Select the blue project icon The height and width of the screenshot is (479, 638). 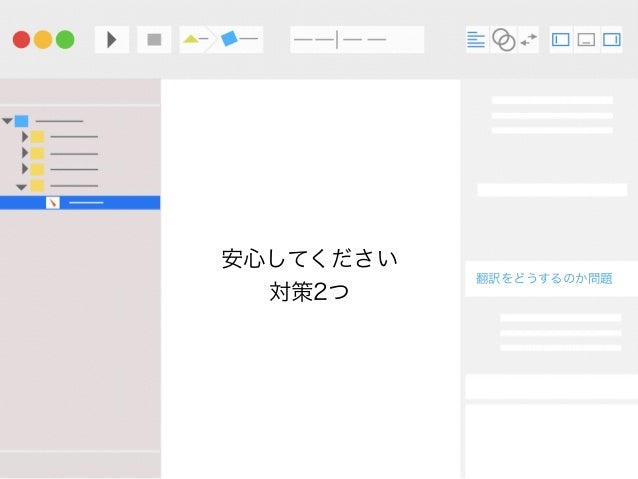[22, 121]
